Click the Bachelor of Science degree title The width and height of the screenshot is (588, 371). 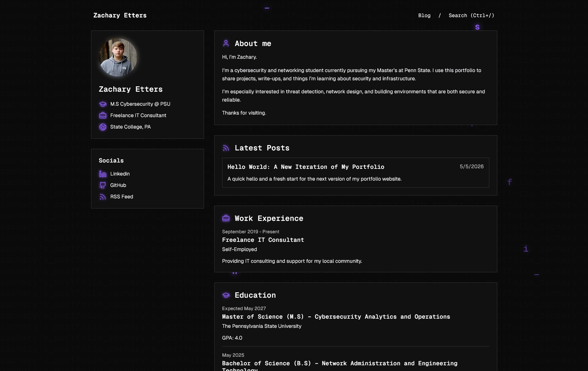click(x=340, y=365)
